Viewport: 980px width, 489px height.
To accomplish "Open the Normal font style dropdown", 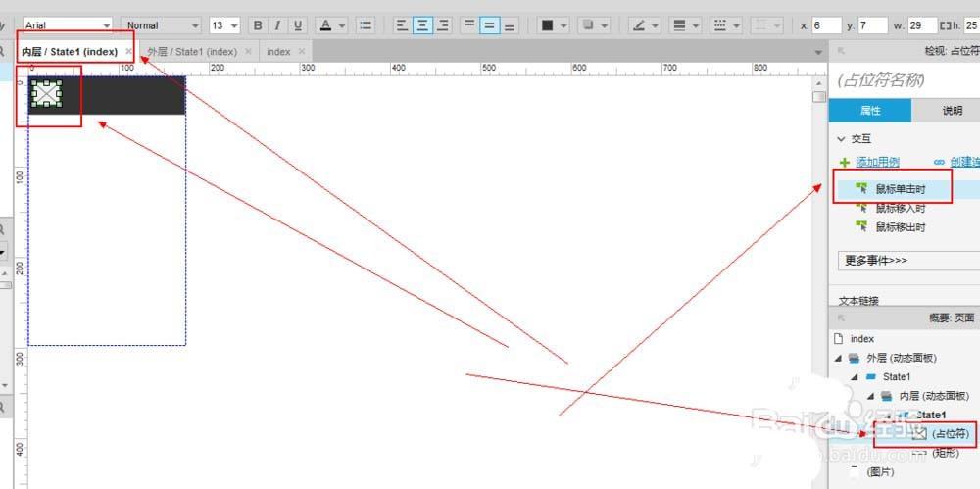I will point(162,25).
